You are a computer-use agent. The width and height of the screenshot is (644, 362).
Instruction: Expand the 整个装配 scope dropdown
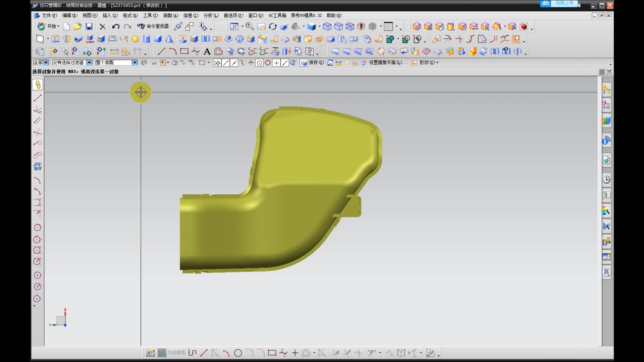coord(135,63)
